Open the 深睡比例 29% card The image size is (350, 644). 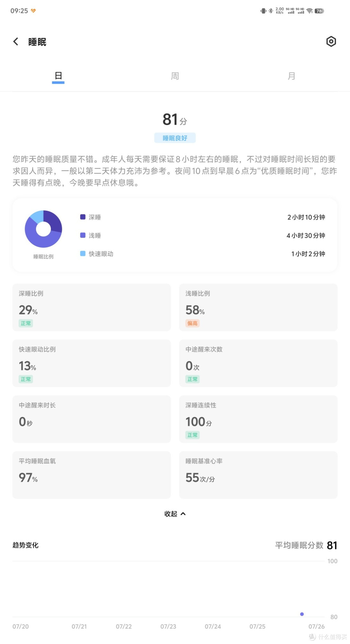91,307
